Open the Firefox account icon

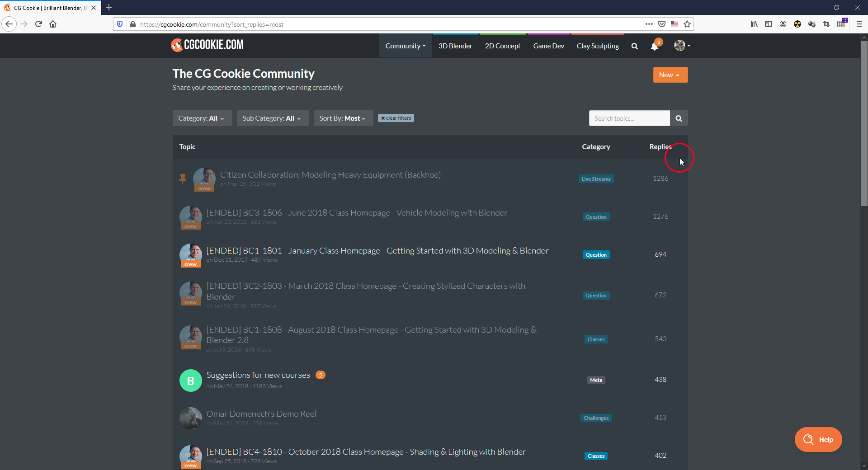click(x=783, y=24)
